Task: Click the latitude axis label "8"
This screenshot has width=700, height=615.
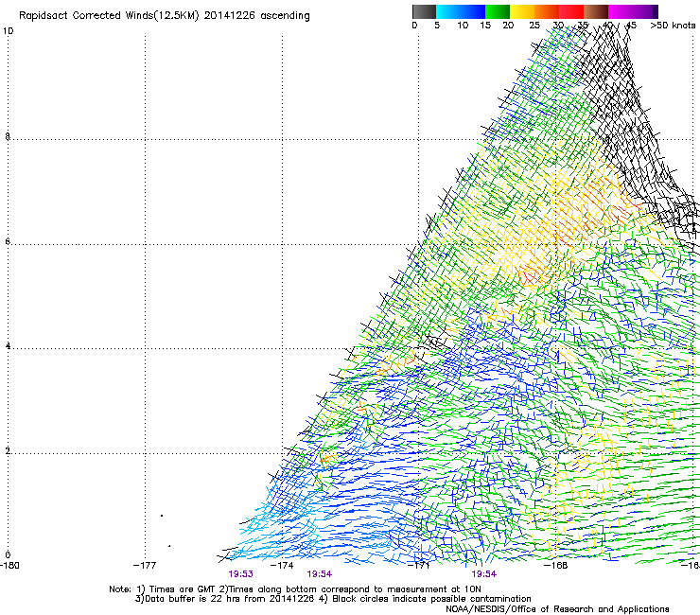Action: coord(8,136)
